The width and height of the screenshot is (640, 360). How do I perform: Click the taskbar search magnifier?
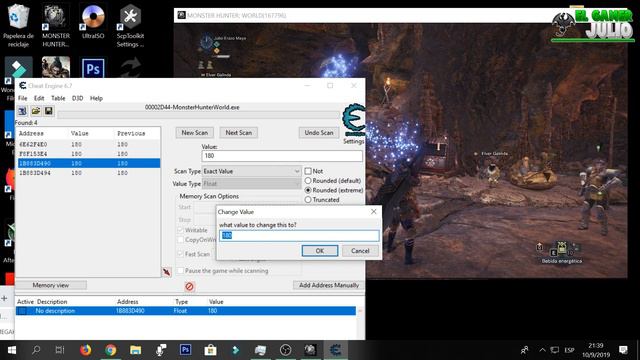click(x=36, y=350)
